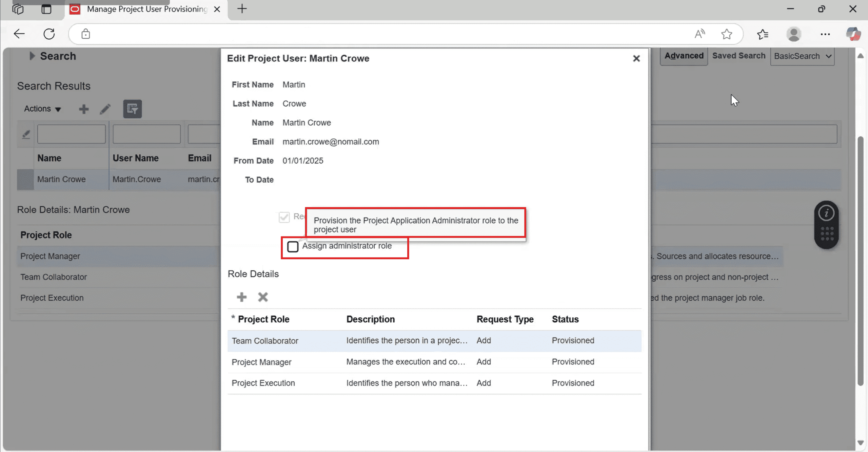
Task: Click the delete X icon under Role Details
Action: click(x=263, y=297)
